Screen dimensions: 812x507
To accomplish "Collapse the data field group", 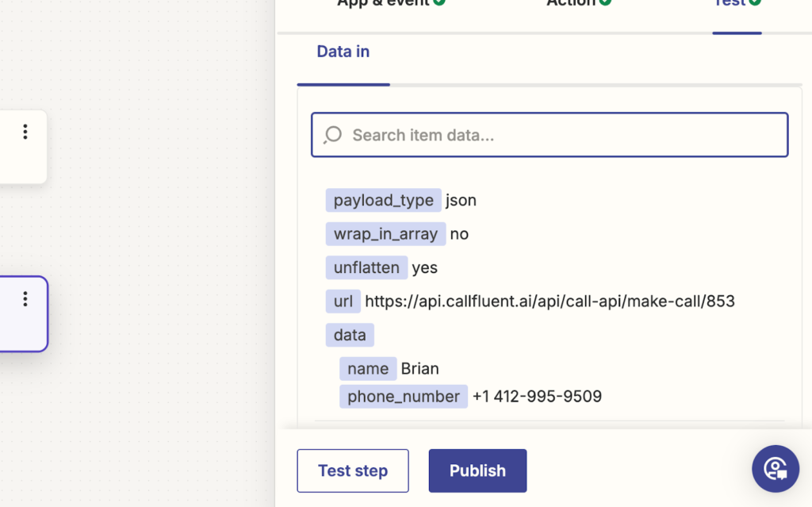I will tap(350, 335).
